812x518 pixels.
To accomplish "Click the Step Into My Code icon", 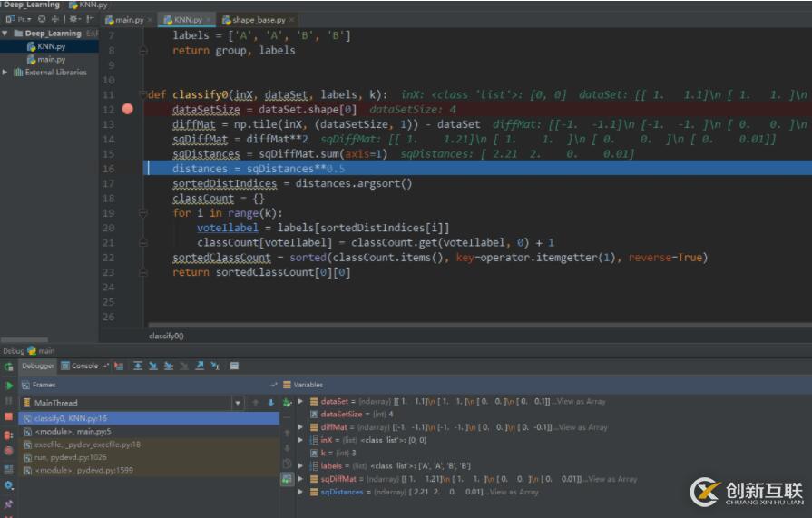I will pyautogui.click(x=169, y=367).
